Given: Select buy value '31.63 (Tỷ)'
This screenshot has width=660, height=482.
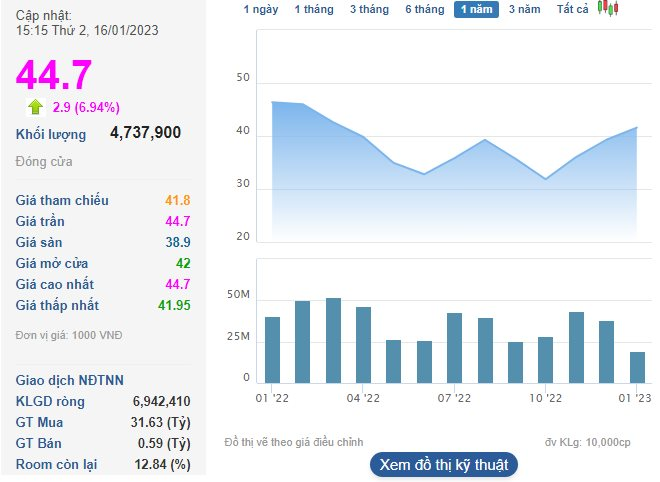Looking at the screenshot, I should coord(160,423).
